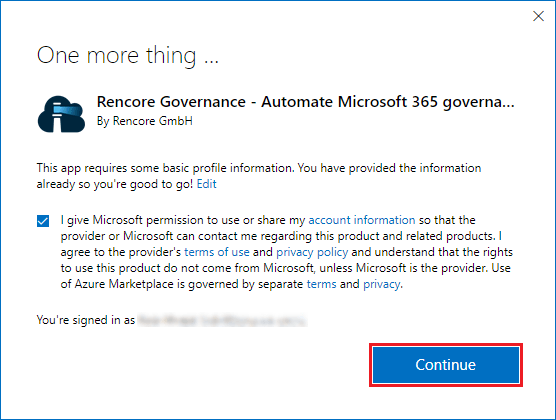
Task: Open the provider's terms of use link
Action: [217, 252]
